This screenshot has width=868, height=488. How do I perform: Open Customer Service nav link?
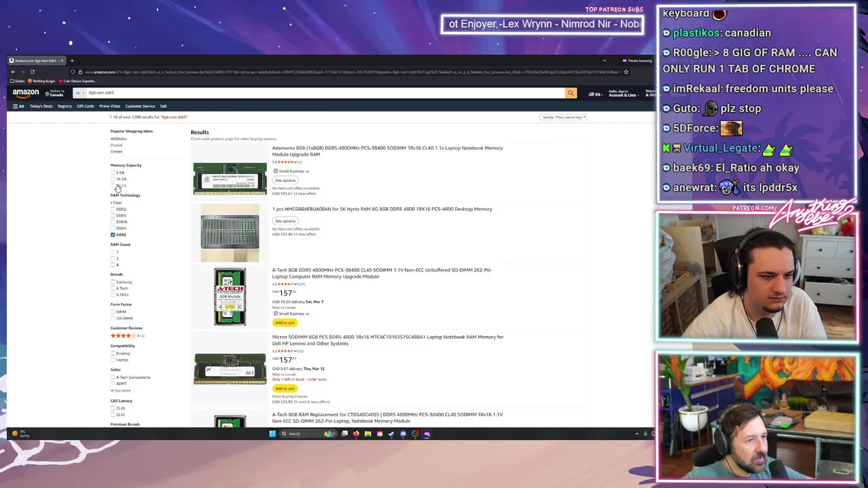coord(140,106)
